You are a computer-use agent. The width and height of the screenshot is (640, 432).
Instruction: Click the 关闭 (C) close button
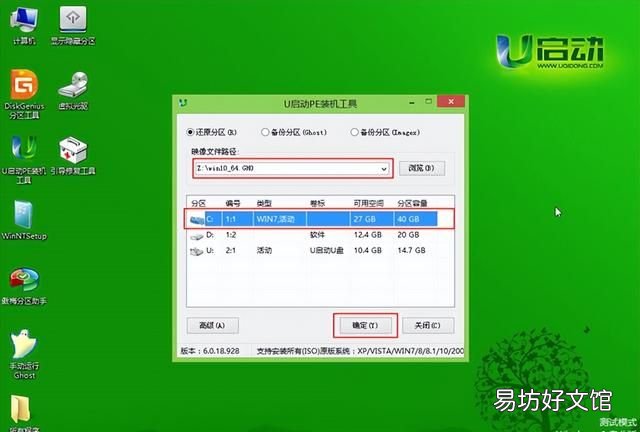point(428,325)
